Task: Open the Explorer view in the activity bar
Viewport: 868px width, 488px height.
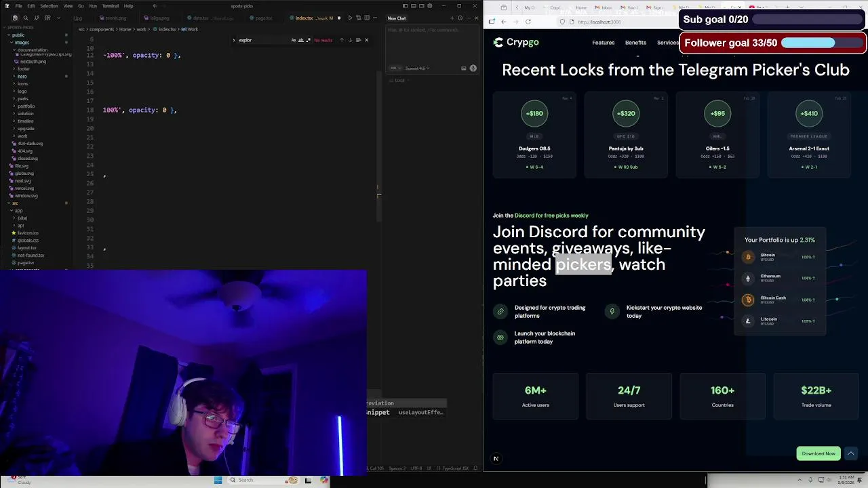Action: [x=15, y=18]
